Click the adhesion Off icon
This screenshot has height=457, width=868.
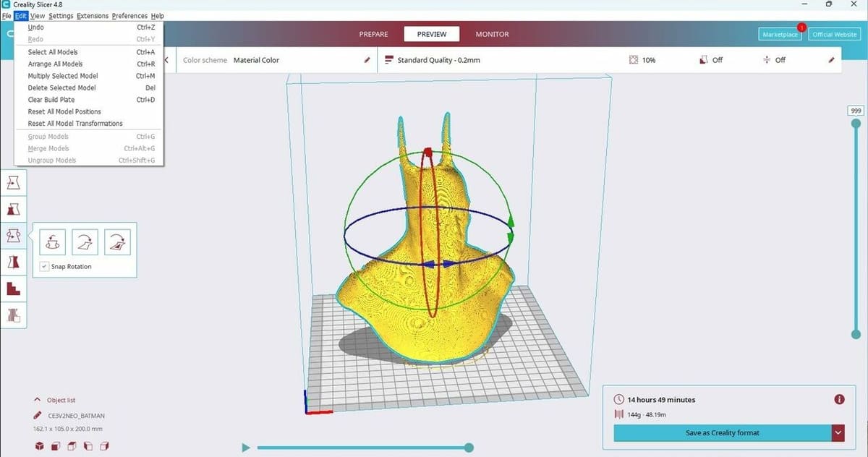[x=766, y=60]
